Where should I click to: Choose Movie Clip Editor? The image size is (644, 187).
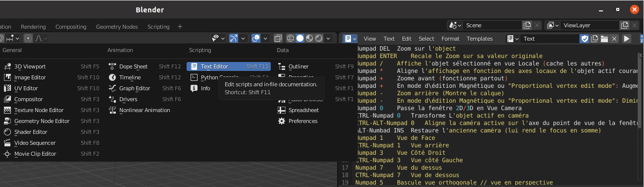tap(51, 154)
